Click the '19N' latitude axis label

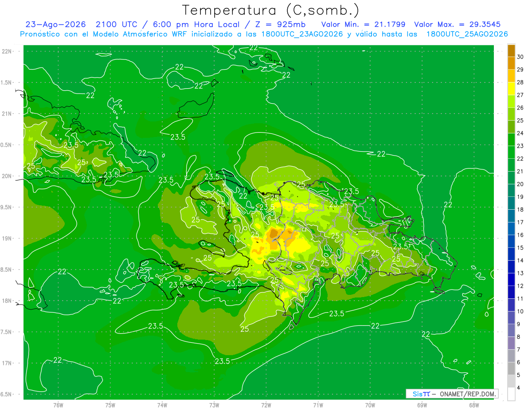point(8,239)
